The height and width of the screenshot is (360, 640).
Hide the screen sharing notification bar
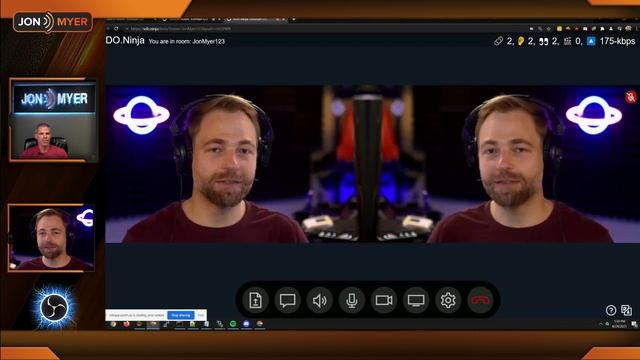click(x=200, y=315)
